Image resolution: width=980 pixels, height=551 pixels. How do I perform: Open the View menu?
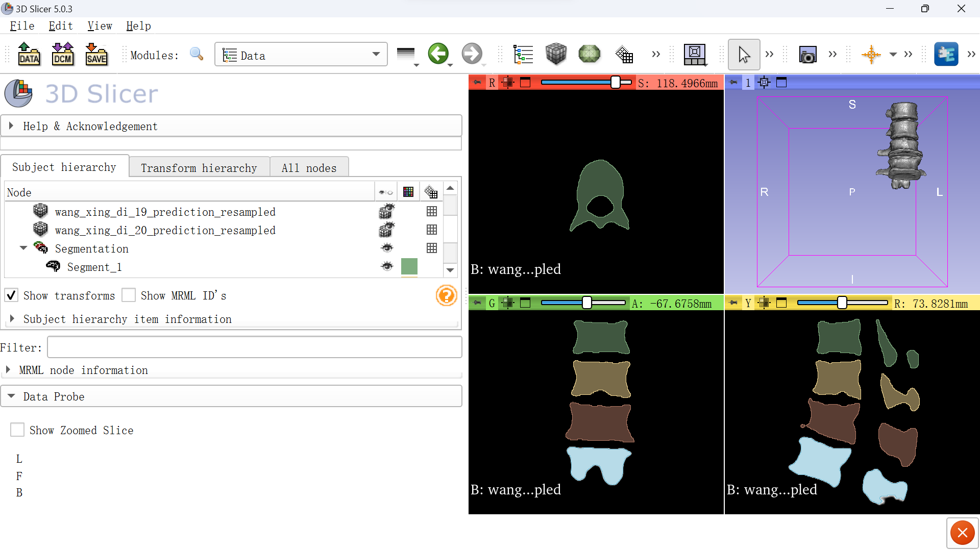(100, 26)
